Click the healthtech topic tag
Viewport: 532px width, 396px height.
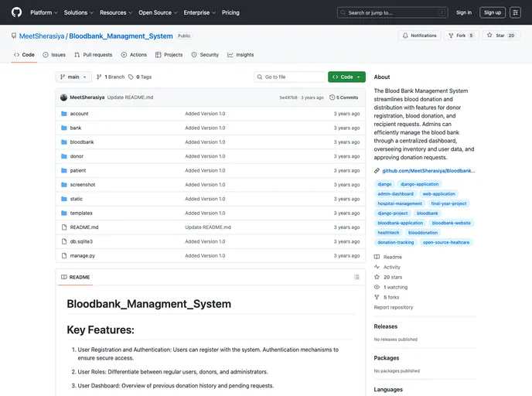(x=388, y=233)
